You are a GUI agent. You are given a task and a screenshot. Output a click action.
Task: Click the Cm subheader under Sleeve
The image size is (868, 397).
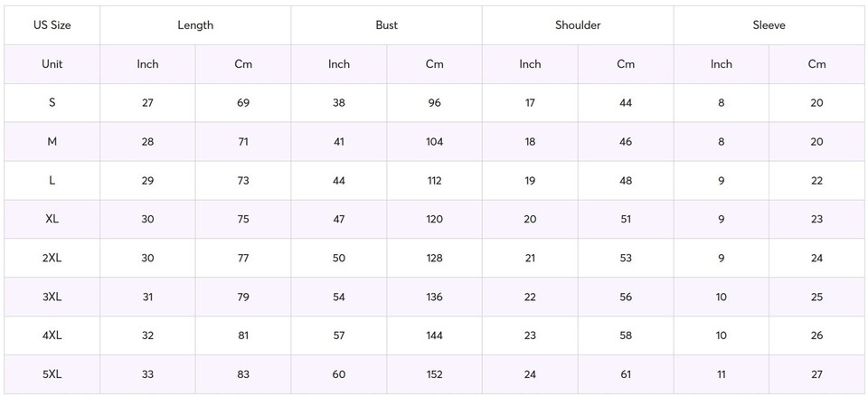click(x=816, y=64)
